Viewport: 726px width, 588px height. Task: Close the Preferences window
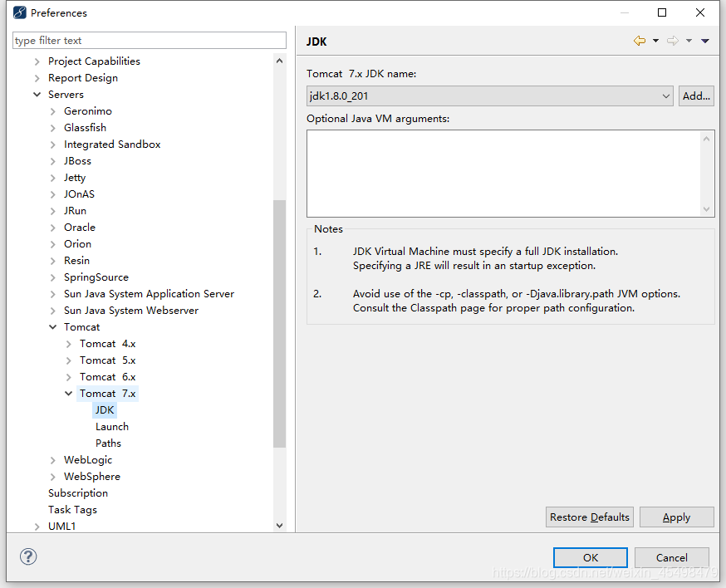(x=700, y=12)
